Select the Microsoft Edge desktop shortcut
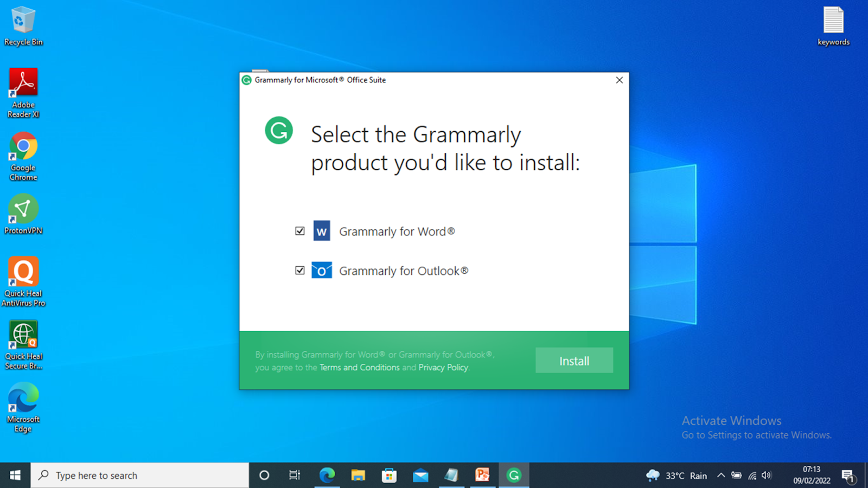This screenshot has width=868, height=488. pos(23,408)
